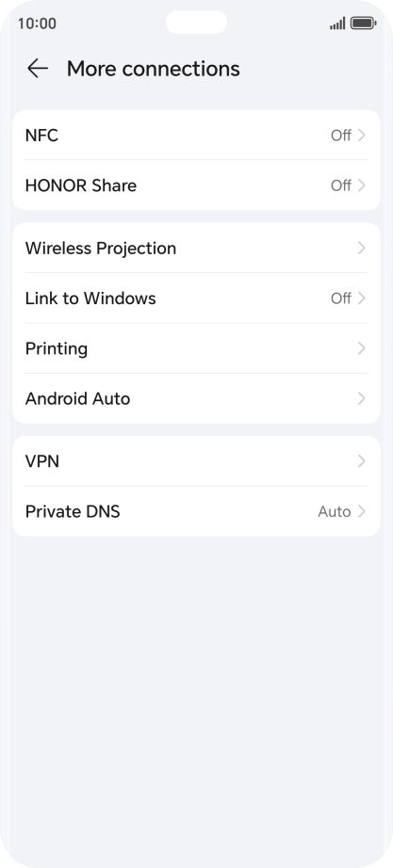The width and height of the screenshot is (393, 868).
Task: Tap the battery icon in status bar
Action: coord(364,24)
